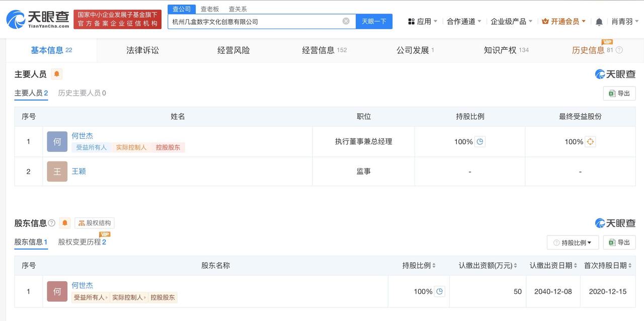644x321 pixels.
Task: Expand the 合作通道 menu
Action: [464, 22]
